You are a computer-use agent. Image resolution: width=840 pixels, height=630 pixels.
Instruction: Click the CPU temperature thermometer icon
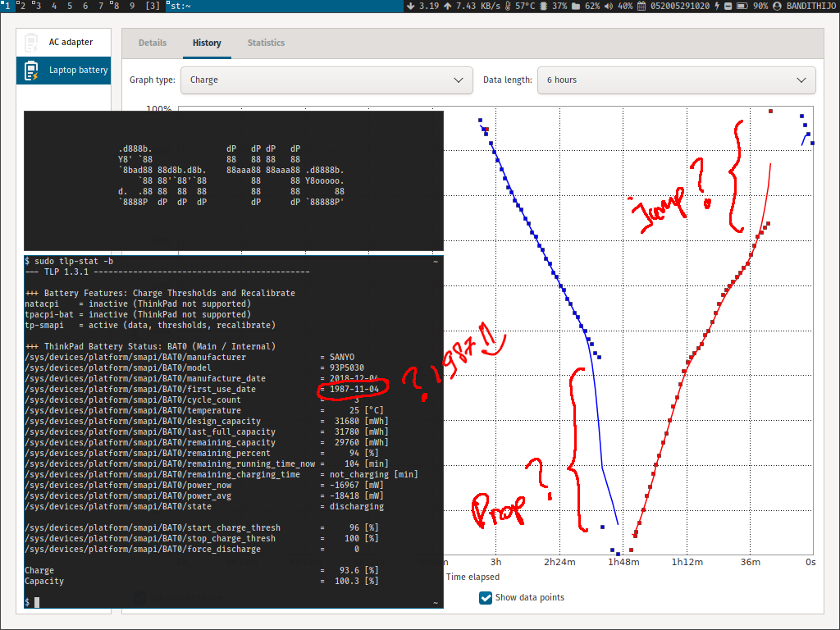[x=508, y=6]
